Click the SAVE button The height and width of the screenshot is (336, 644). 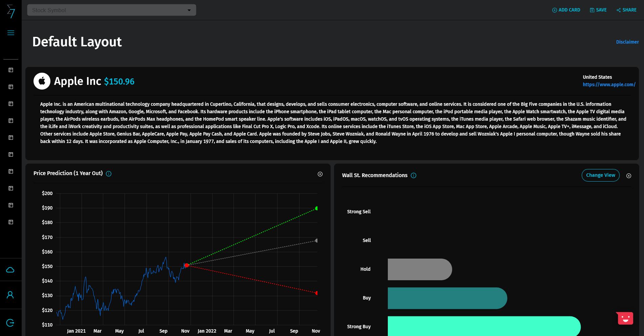[x=598, y=10]
